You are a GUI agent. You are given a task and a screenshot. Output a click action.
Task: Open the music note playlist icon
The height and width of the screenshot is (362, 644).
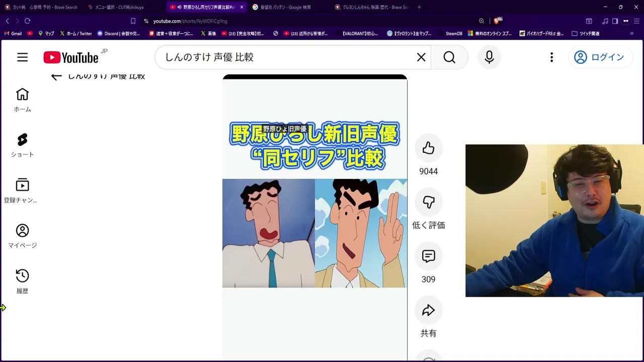[x=605, y=21]
